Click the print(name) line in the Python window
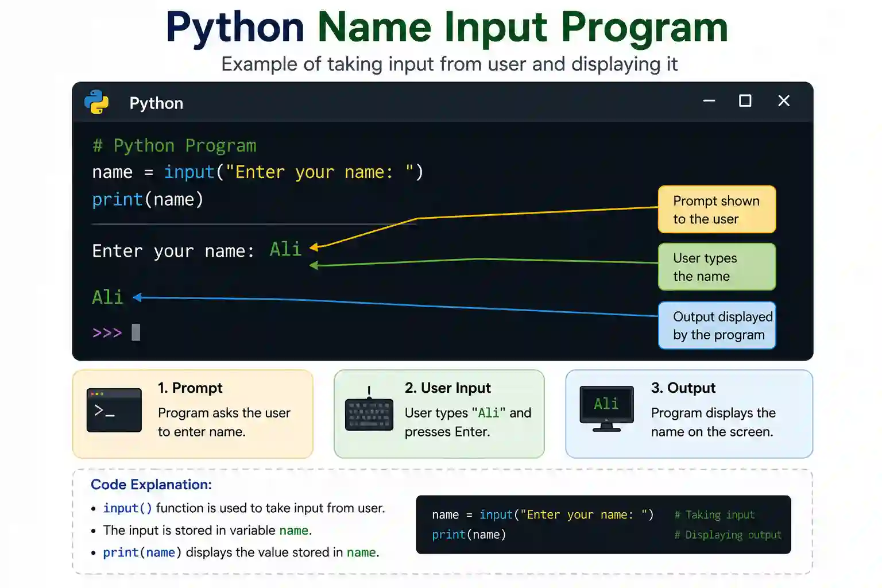This screenshot has height=588, width=882. tap(148, 199)
